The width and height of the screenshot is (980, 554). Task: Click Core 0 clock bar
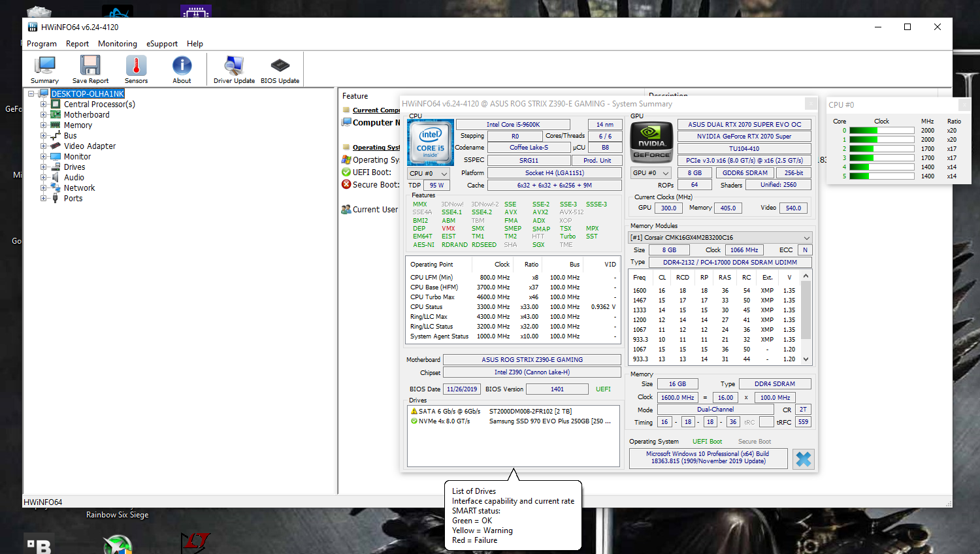pos(881,131)
